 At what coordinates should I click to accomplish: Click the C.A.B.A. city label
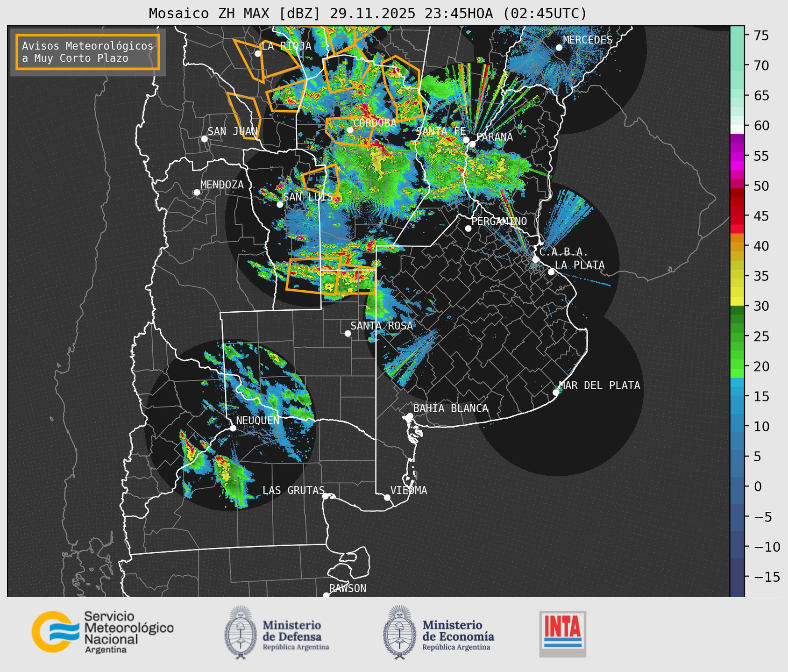click(x=564, y=252)
